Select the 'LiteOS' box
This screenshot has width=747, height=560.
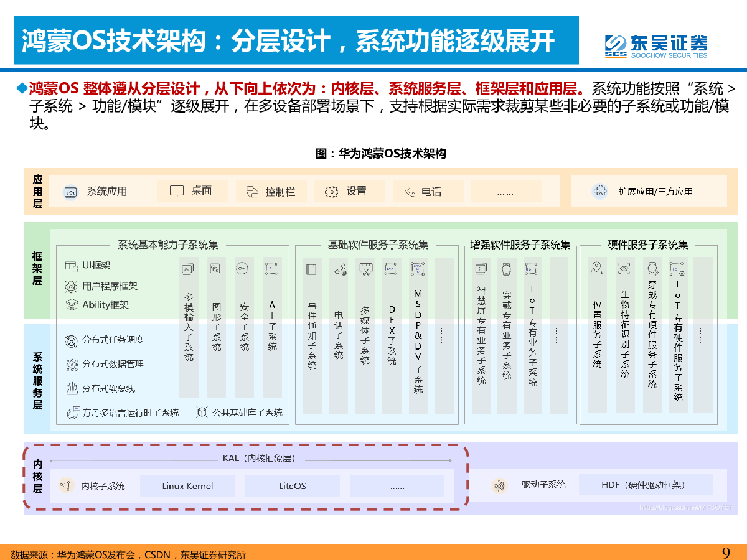click(293, 486)
